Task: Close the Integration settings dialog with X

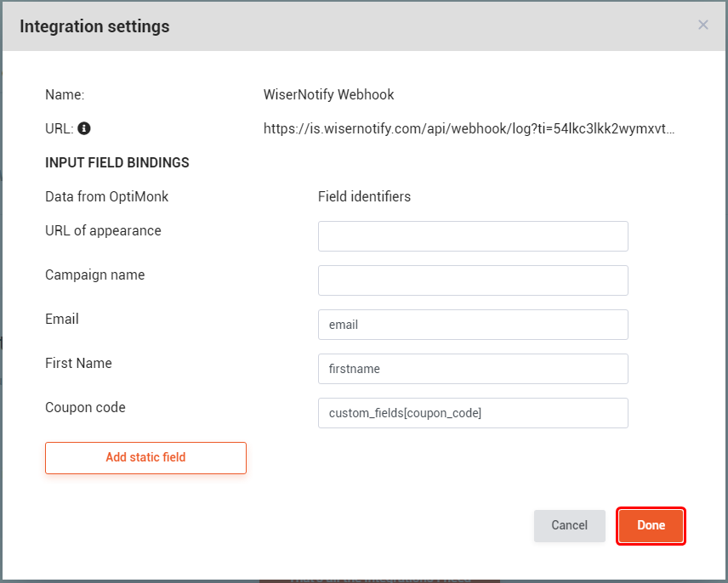Action: tap(703, 25)
